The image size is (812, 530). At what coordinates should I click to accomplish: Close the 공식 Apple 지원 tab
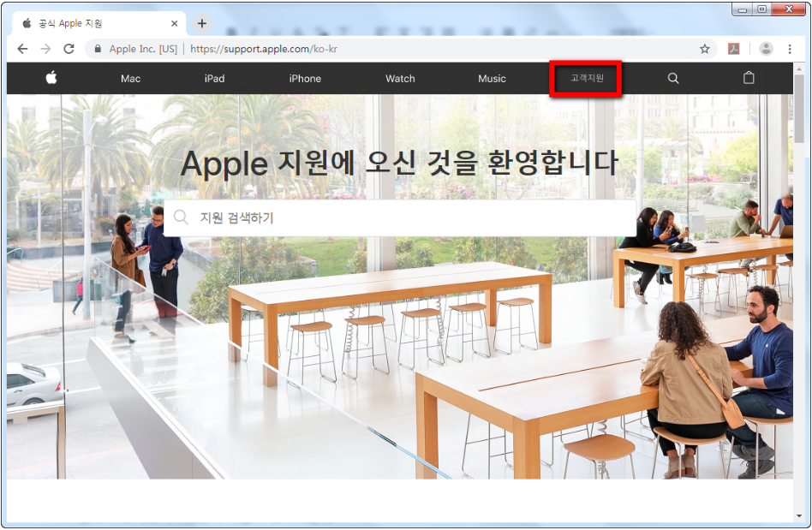click(x=174, y=23)
